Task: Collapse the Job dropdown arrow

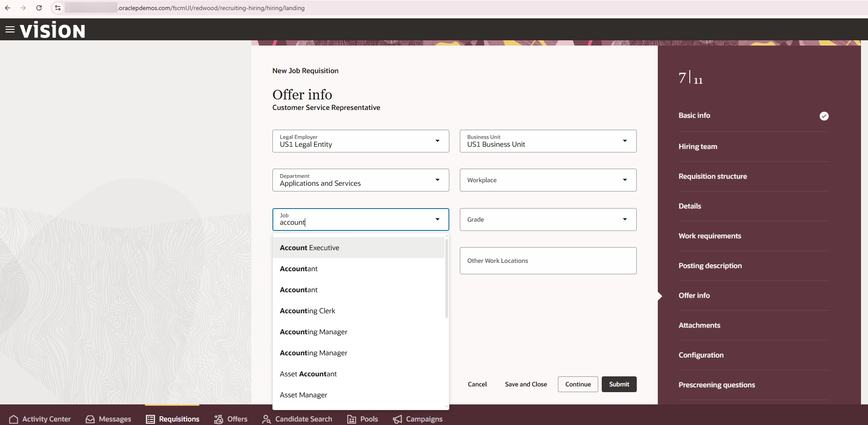Action: (438, 220)
